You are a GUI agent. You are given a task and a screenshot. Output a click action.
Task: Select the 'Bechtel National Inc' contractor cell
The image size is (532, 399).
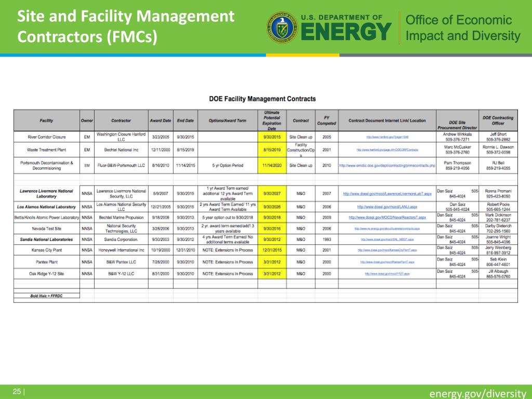[x=121, y=150]
